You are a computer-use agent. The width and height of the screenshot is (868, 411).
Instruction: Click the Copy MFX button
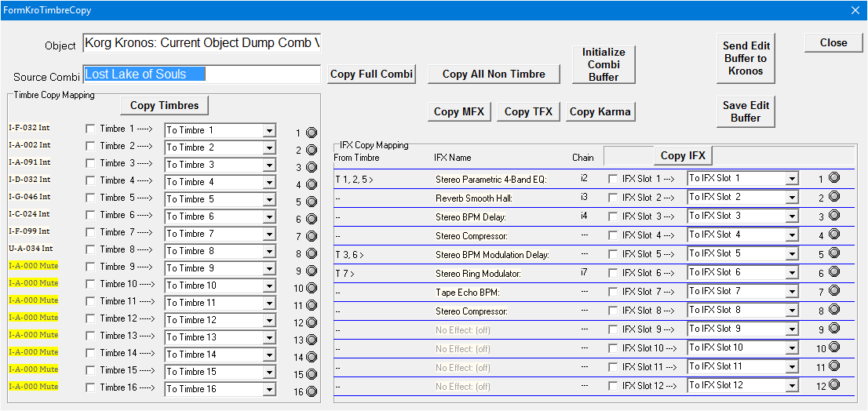point(459,111)
